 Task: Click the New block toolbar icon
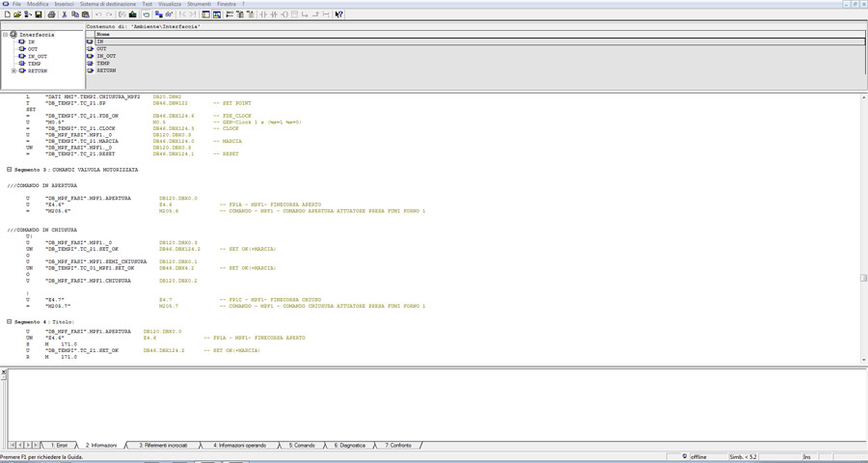8,14
